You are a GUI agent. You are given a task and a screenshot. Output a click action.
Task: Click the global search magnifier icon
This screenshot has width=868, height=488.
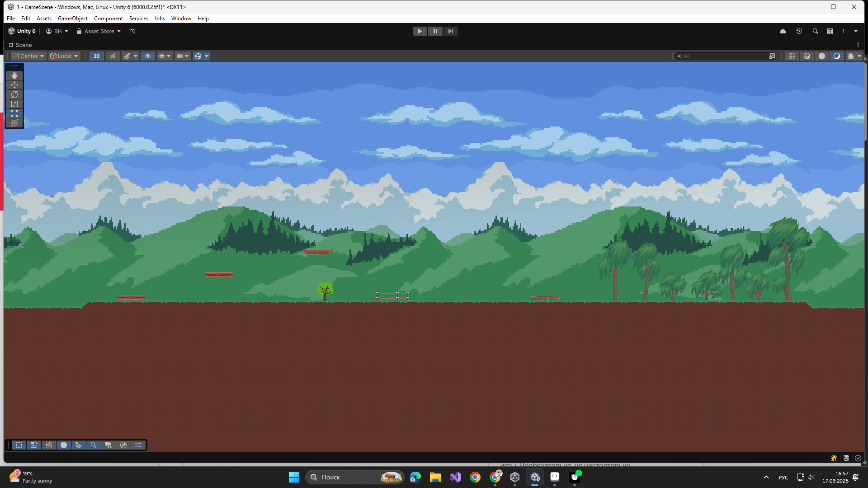pyautogui.click(x=815, y=31)
